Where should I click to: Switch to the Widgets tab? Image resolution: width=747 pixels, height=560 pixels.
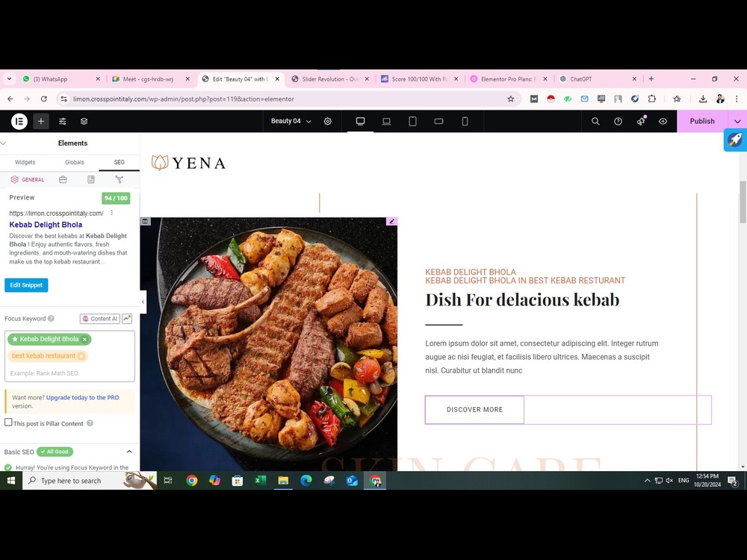coord(25,162)
